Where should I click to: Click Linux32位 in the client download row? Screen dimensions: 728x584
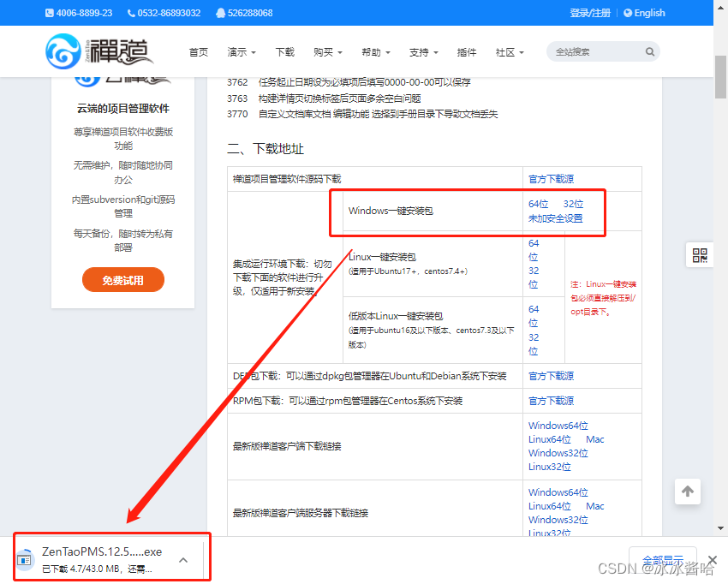pos(550,467)
